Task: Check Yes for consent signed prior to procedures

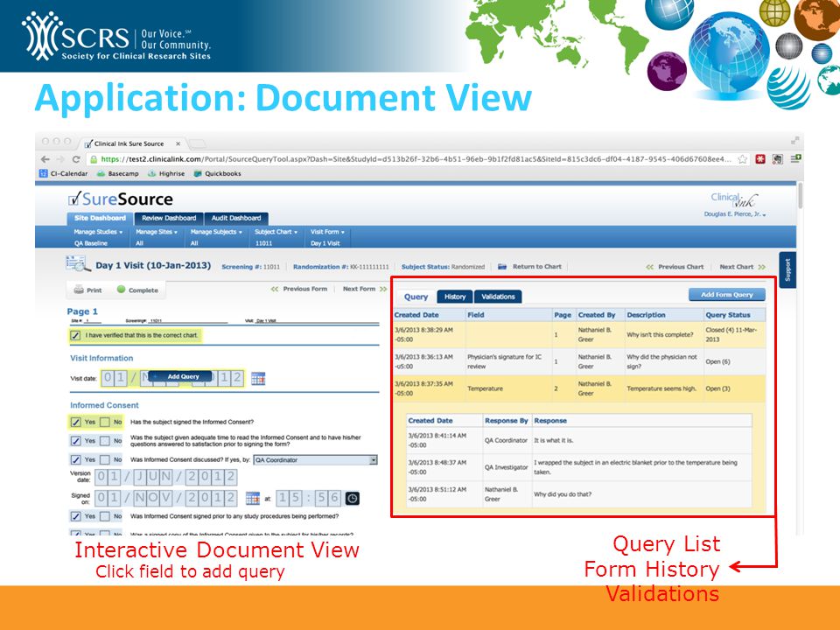Action: tap(76, 516)
